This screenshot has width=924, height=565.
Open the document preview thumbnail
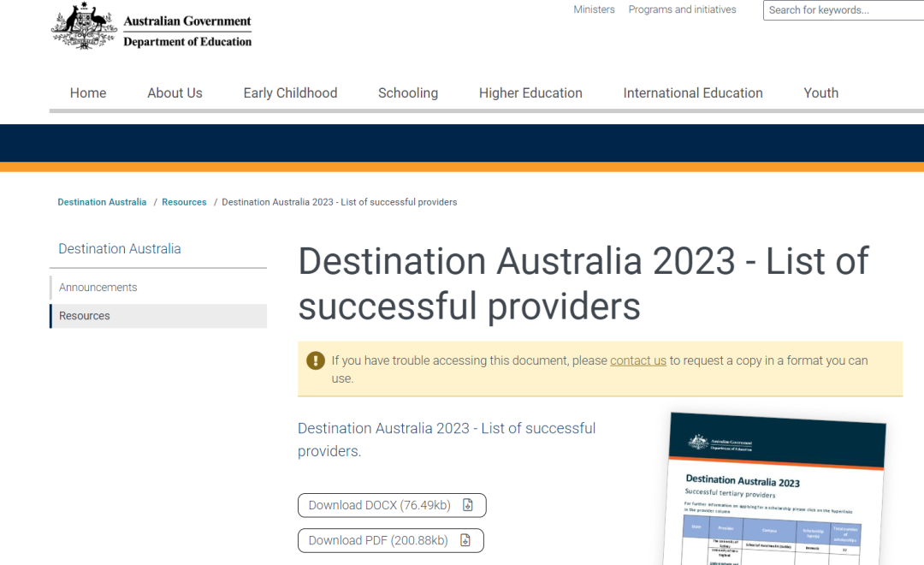(774, 488)
